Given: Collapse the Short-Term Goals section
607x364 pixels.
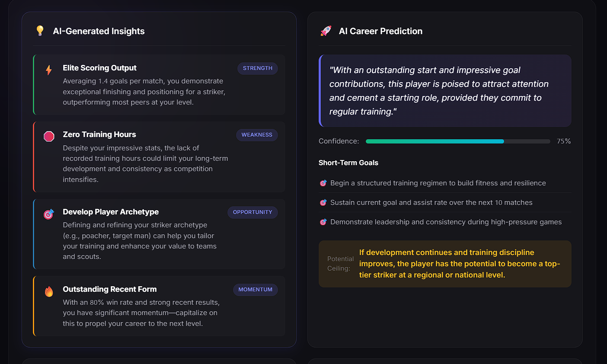Looking at the screenshot, I should 348,163.
